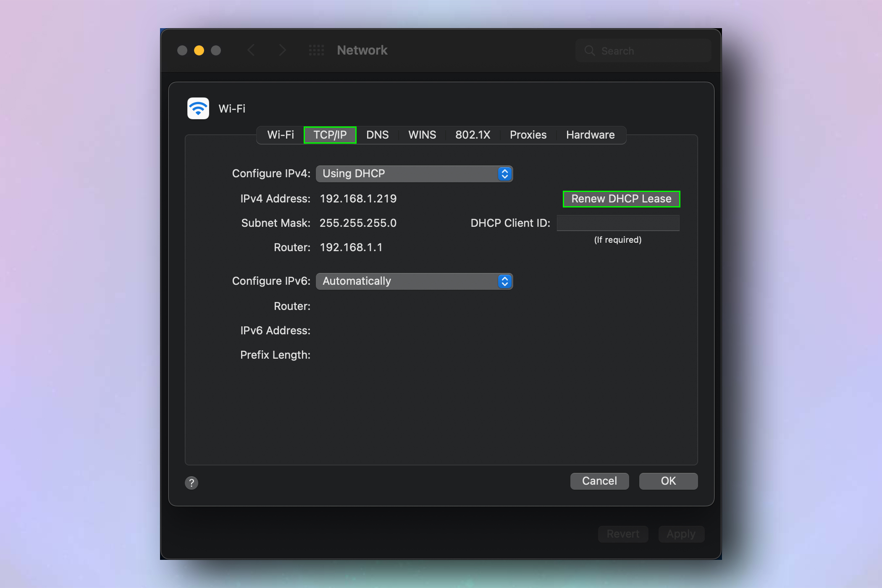Click the Wi-Fi status icon
The image size is (882, 588).
click(197, 108)
